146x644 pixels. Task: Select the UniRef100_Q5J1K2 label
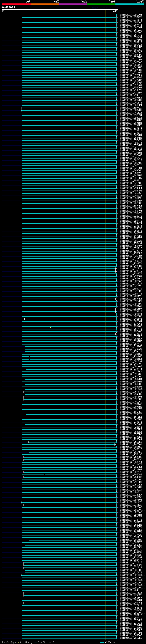tap(131, 98)
